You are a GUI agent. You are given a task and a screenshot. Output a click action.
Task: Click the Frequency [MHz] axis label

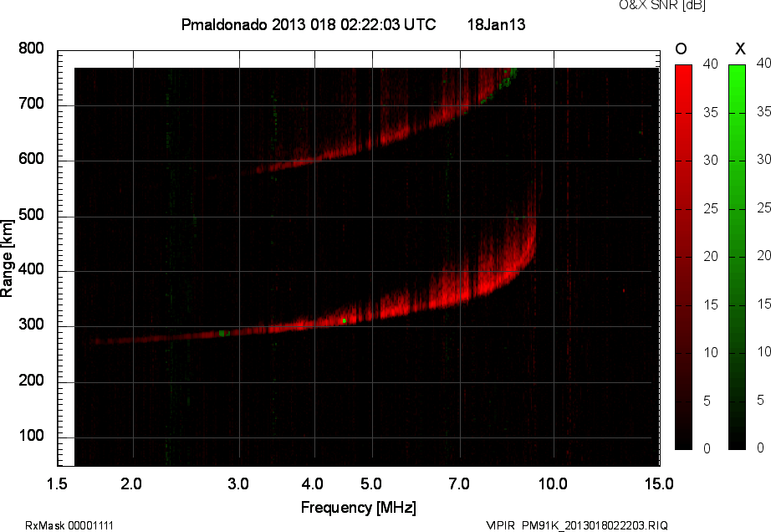coord(359,508)
